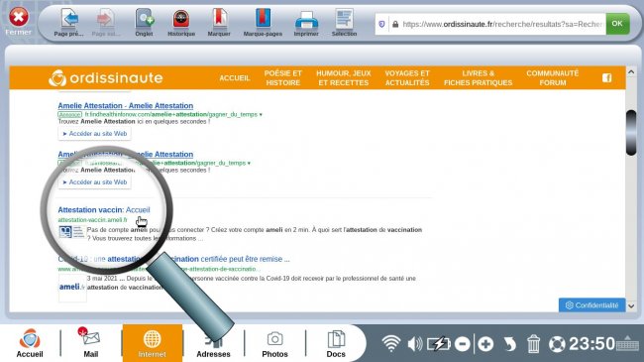Screen dimensions: 644x362
Task: Click the ameli.fr thumbnail logo
Action: (72, 288)
